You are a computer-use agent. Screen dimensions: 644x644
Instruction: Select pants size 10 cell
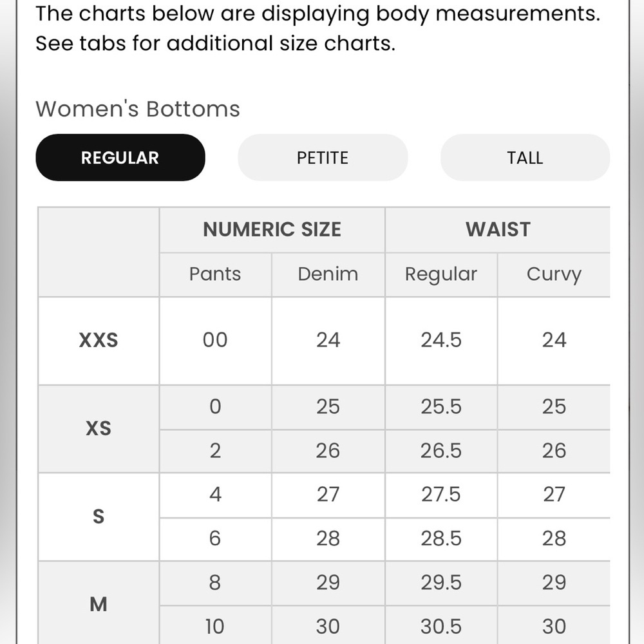pyautogui.click(x=215, y=627)
